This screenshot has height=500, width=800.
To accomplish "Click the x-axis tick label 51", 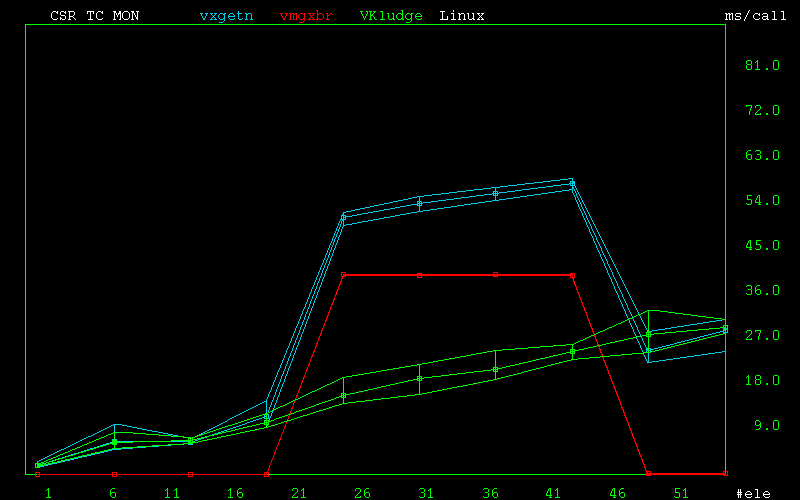I will click(x=681, y=493).
